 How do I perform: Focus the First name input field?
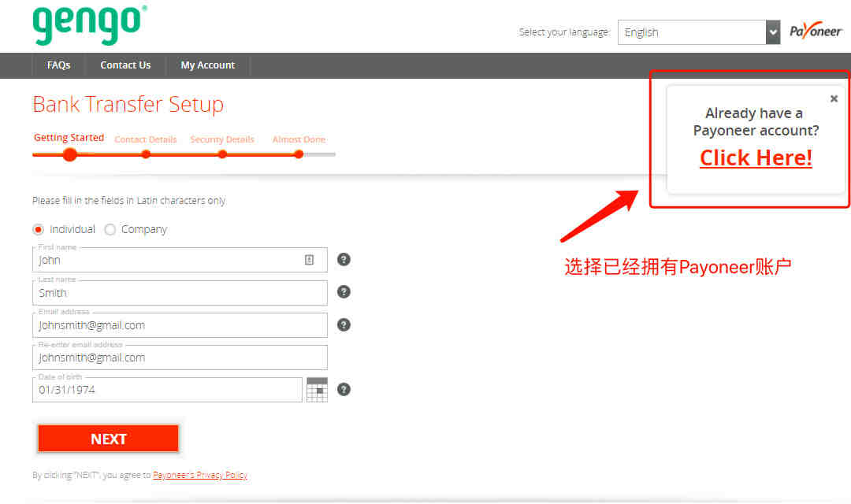[x=180, y=260]
